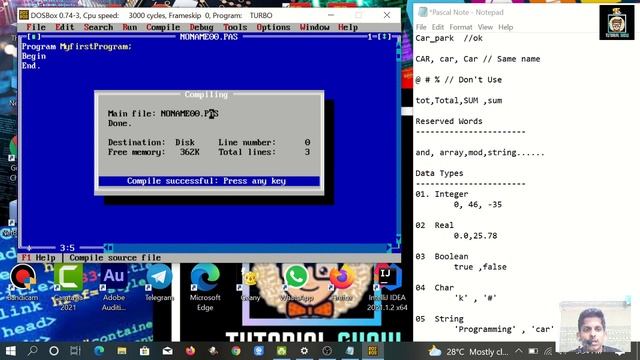Open Mail from the taskbar

click(167, 351)
